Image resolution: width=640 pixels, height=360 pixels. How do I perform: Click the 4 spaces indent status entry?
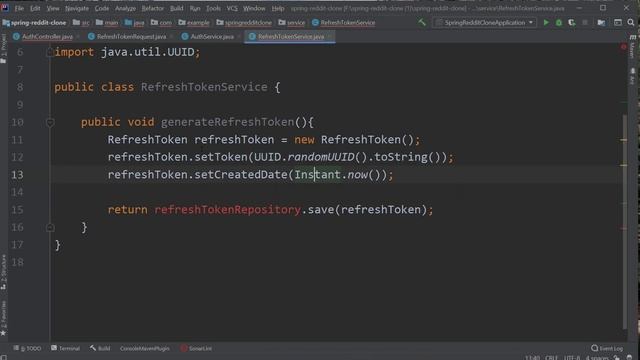[x=597, y=358]
